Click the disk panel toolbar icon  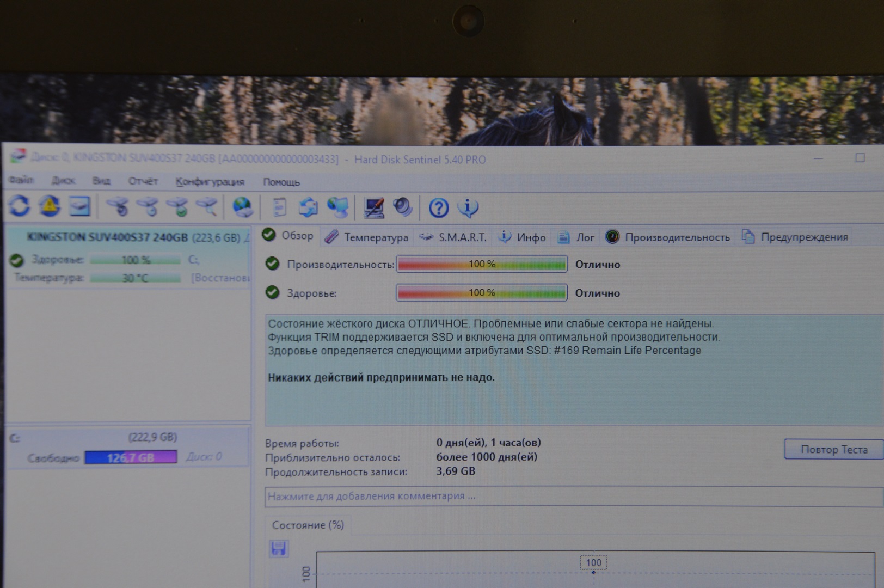(79, 206)
